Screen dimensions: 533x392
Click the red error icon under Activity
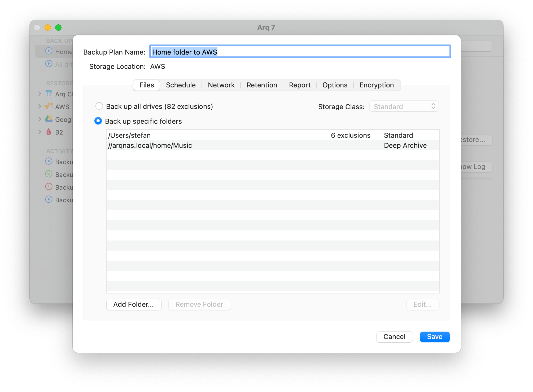(49, 187)
